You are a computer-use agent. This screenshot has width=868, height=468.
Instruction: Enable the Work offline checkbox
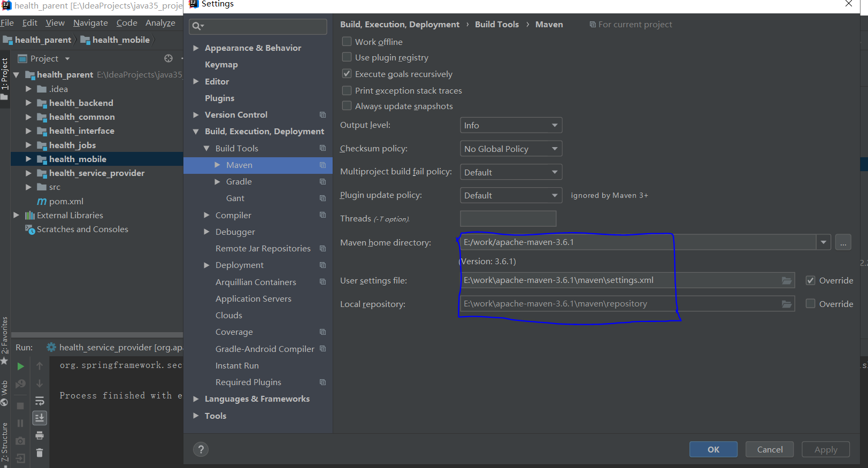coord(347,42)
